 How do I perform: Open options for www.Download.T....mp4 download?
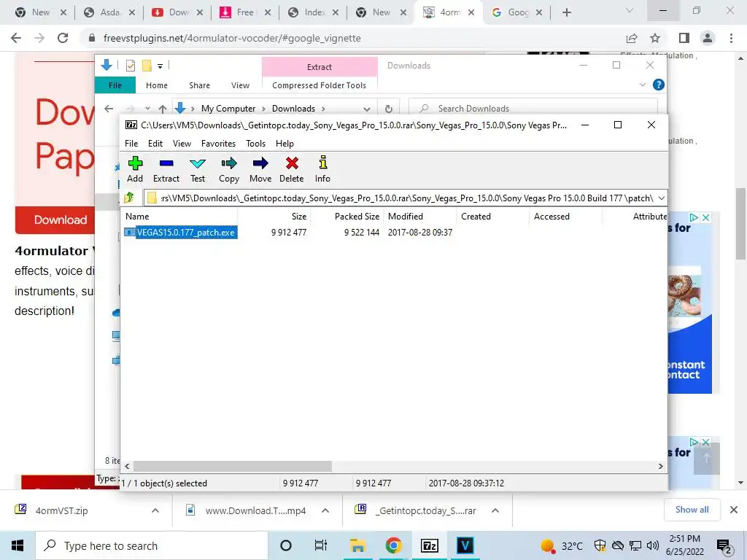point(325,510)
